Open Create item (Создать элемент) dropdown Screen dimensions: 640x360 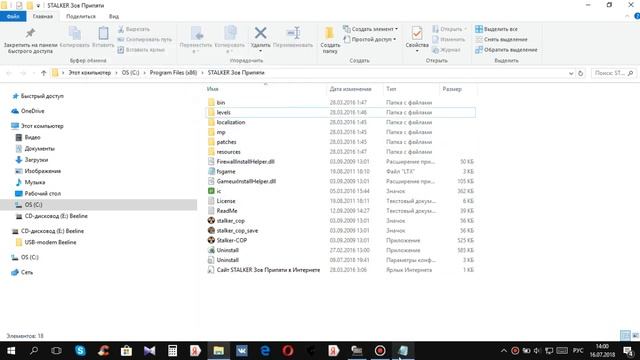coord(370,29)
